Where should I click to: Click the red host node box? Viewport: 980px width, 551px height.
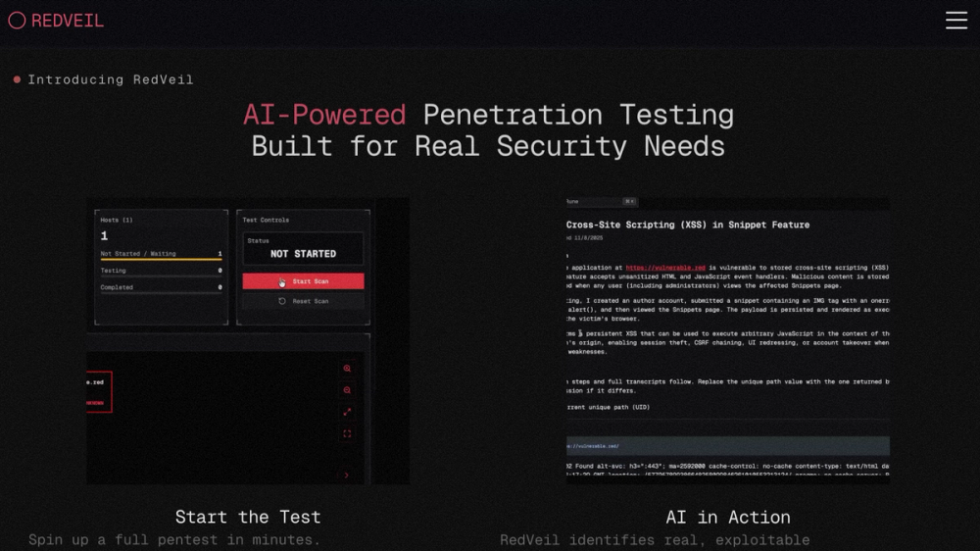coord(99,392)
